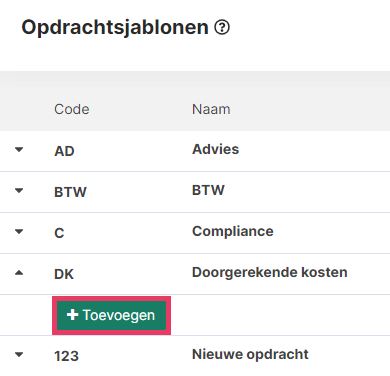Select the C code cell

point(59,233)
